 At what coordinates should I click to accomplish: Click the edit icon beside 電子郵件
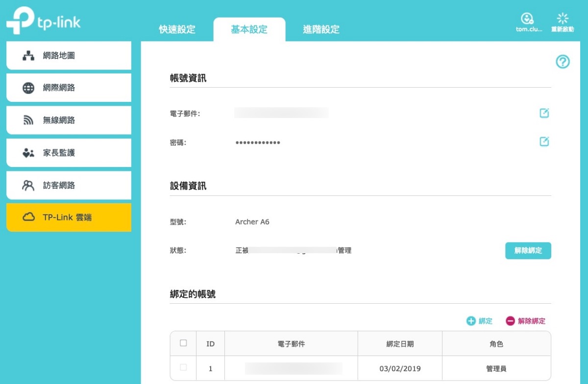[544, 113]
